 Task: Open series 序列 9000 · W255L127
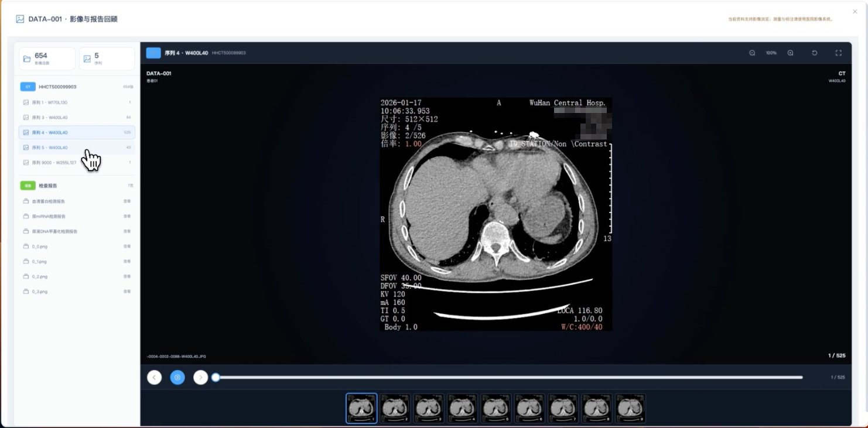[77, 162]
